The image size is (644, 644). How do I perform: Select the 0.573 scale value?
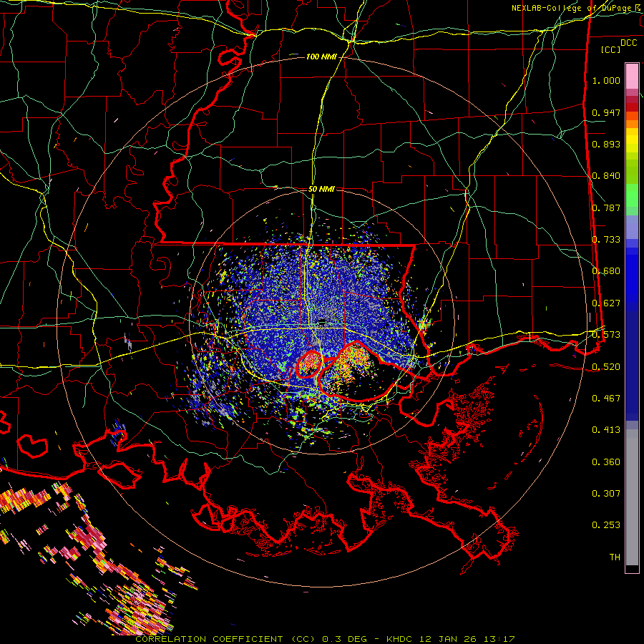point(606,335)
